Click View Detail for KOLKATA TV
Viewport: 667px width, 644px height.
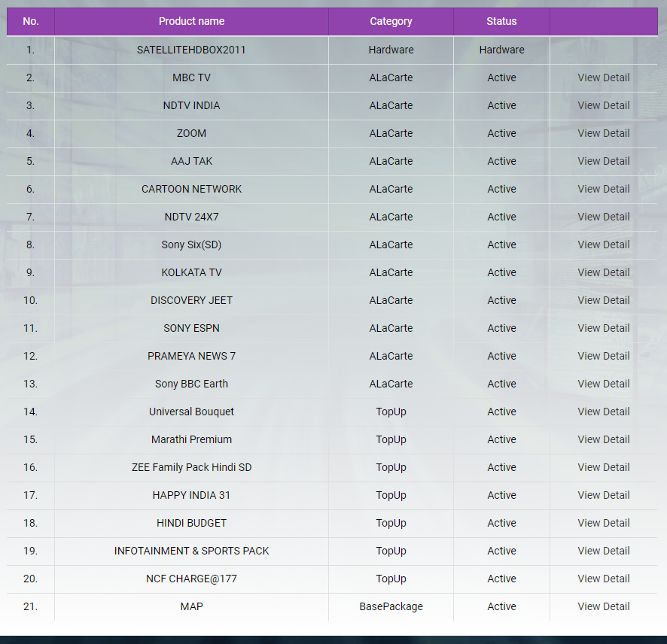pos(603,272)
